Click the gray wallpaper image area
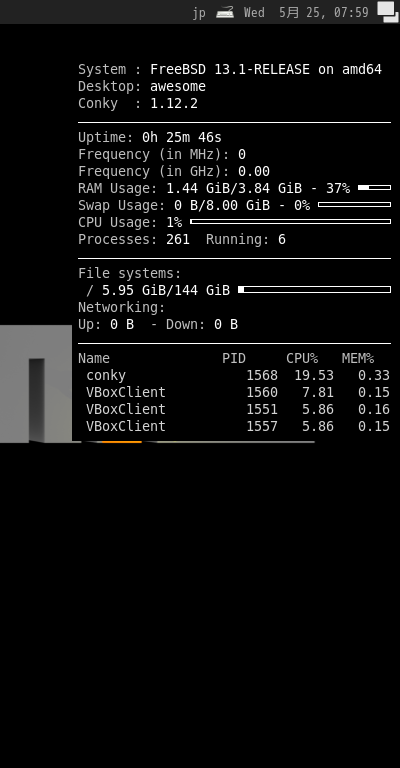 [36, 384]
